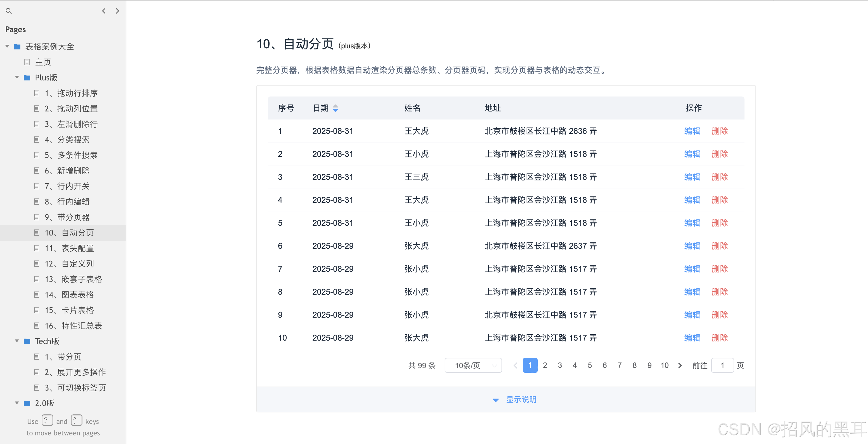Click 编辑 for row 6 张大虎

pos(692,246)
